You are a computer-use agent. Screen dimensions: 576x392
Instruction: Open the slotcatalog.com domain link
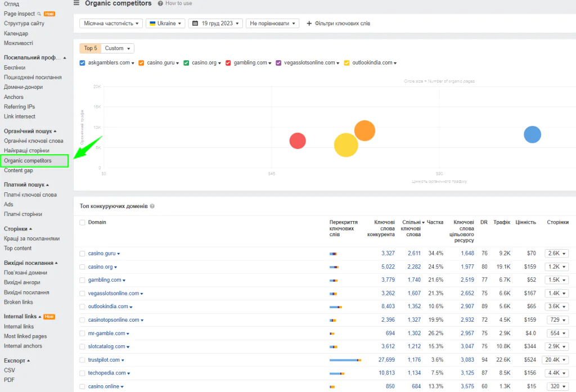coord(106,346)
